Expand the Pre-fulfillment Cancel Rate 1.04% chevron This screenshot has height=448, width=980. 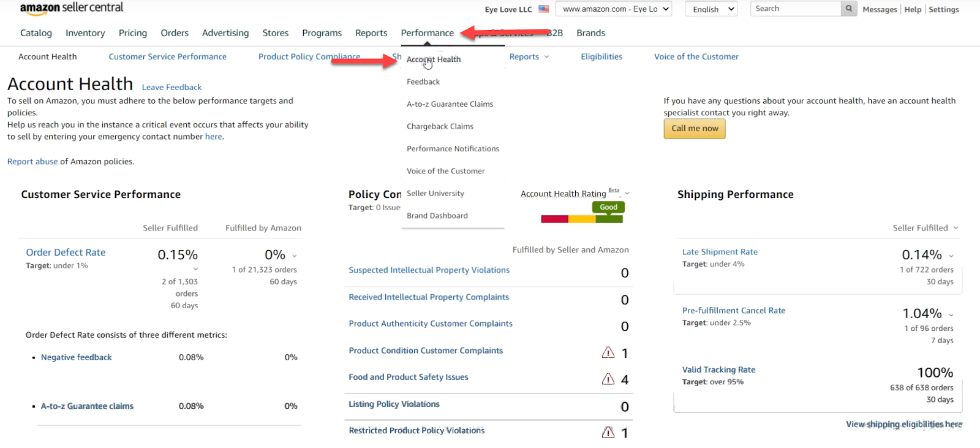click(951, 315)
